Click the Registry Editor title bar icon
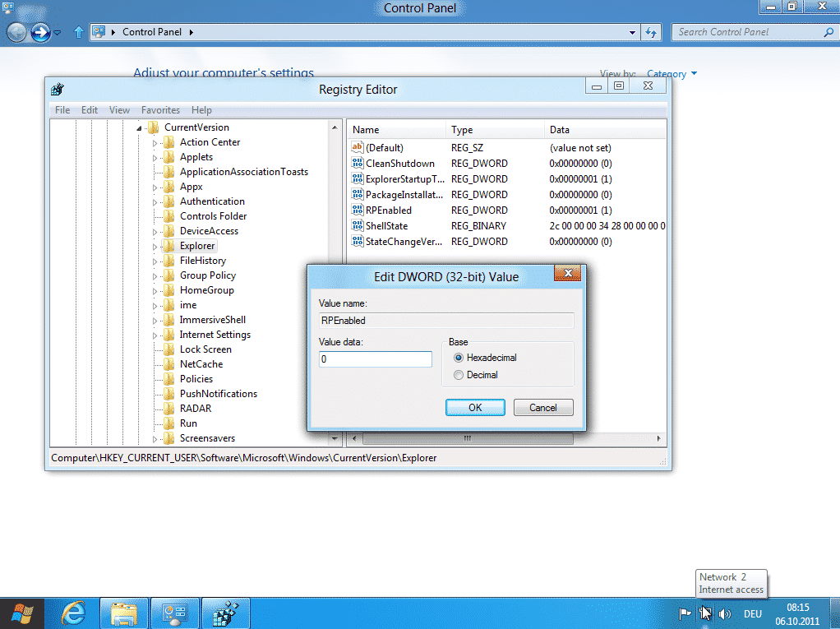Image resolution: width=840 pixels, height=629 pixels. [58, 89]
